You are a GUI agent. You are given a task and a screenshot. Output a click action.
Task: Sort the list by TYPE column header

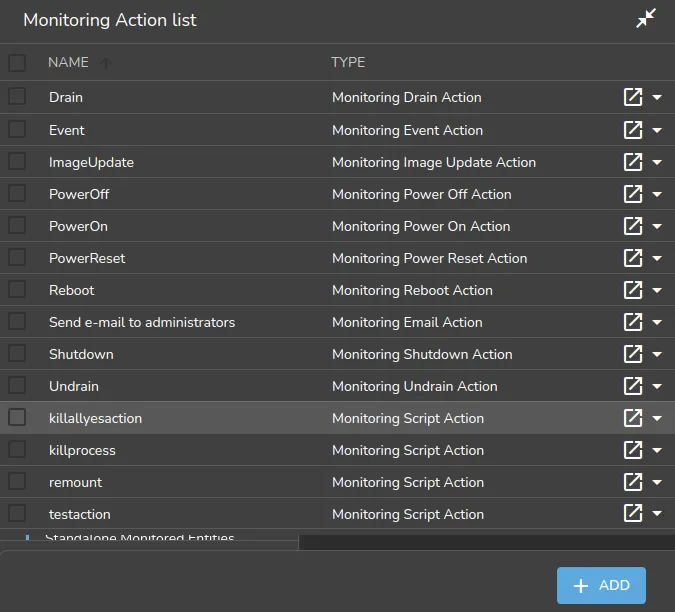348,62
